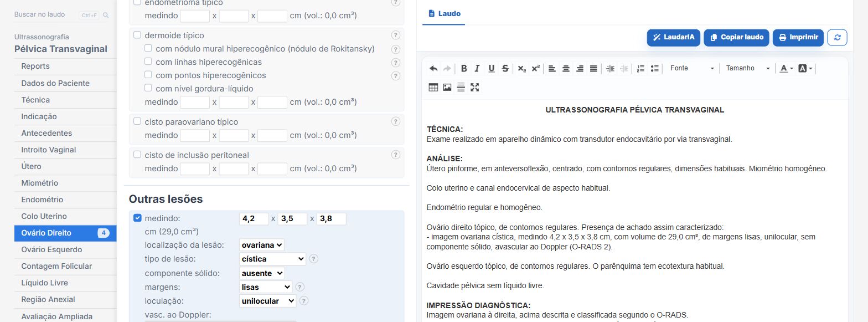The image size is (868, 322).
Task: Check cisto paraovariano típico checkbox
Action: click(137, 121)
